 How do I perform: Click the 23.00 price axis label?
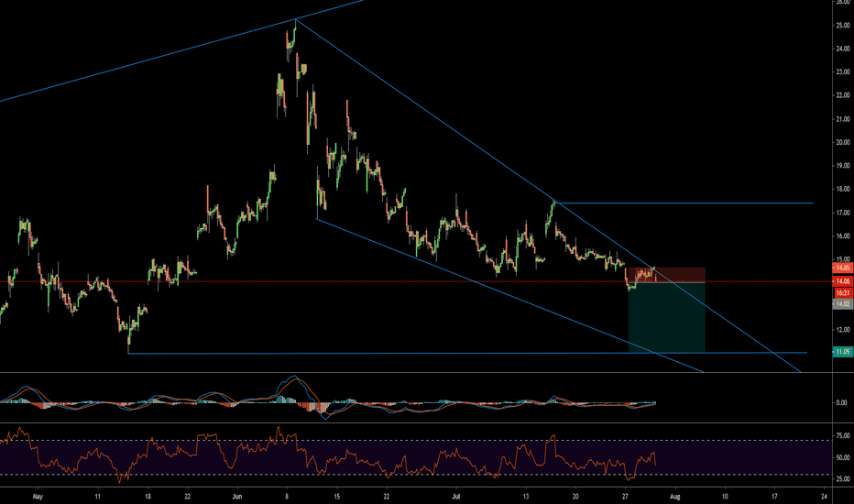(843, 71)
